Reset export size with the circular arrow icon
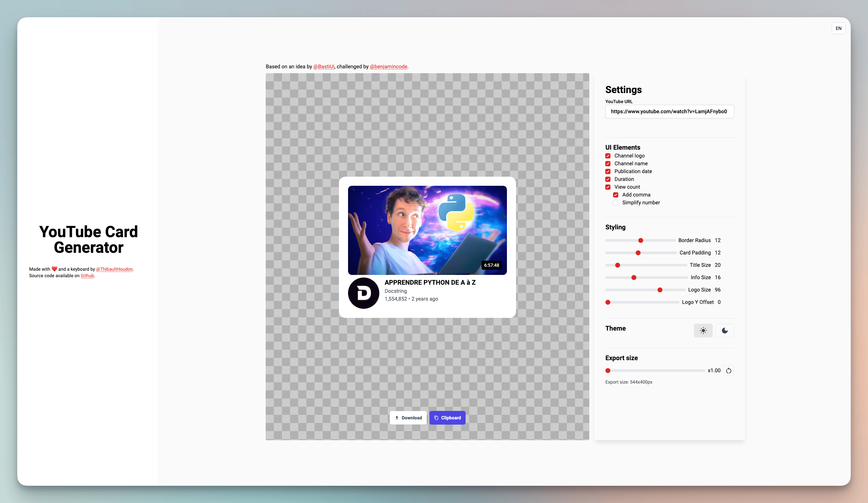 pyautogui.click(x=729, y=371)
